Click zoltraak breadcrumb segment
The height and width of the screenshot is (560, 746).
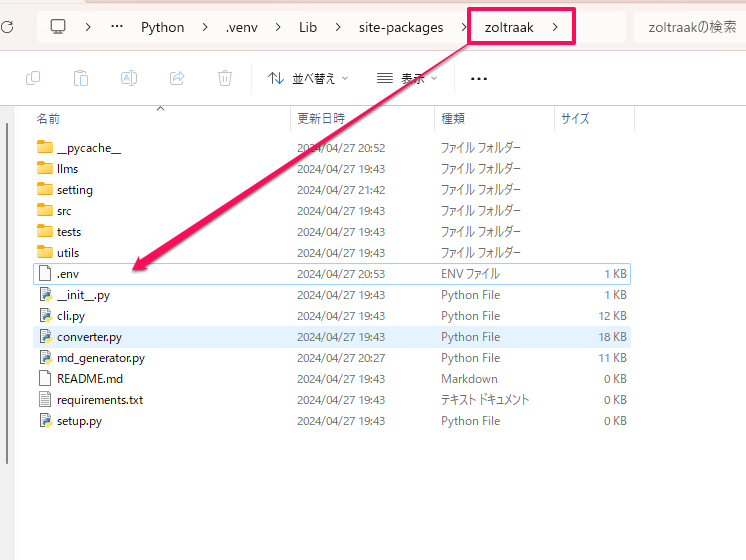(509, 28)
